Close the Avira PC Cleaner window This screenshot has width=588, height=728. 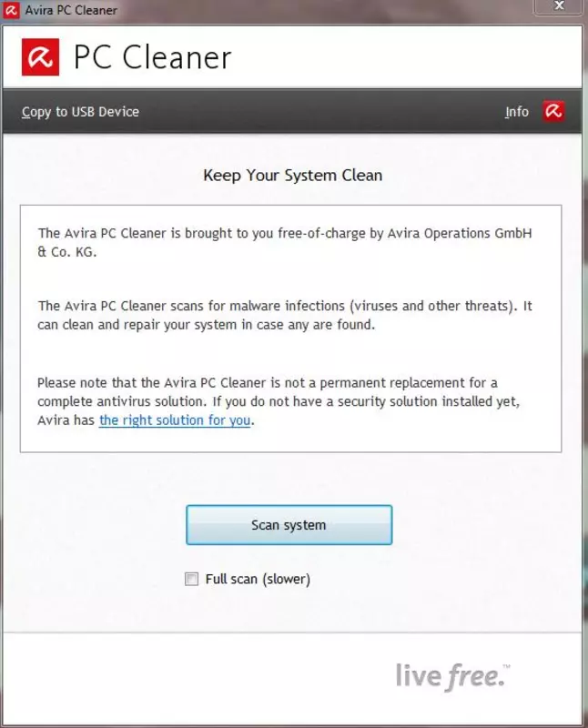[559, 6]
